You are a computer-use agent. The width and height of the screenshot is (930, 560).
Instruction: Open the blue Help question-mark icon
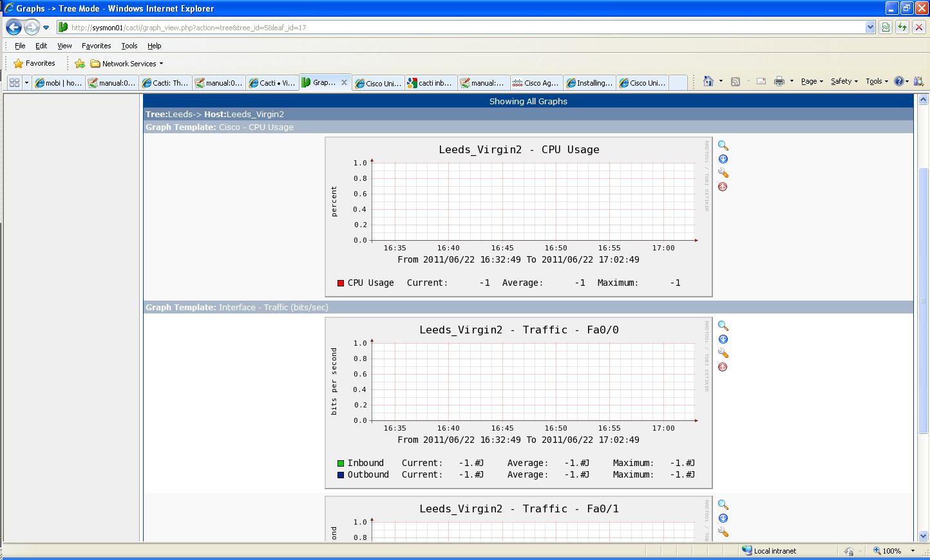pyautogui.click(x=899, y=81)
